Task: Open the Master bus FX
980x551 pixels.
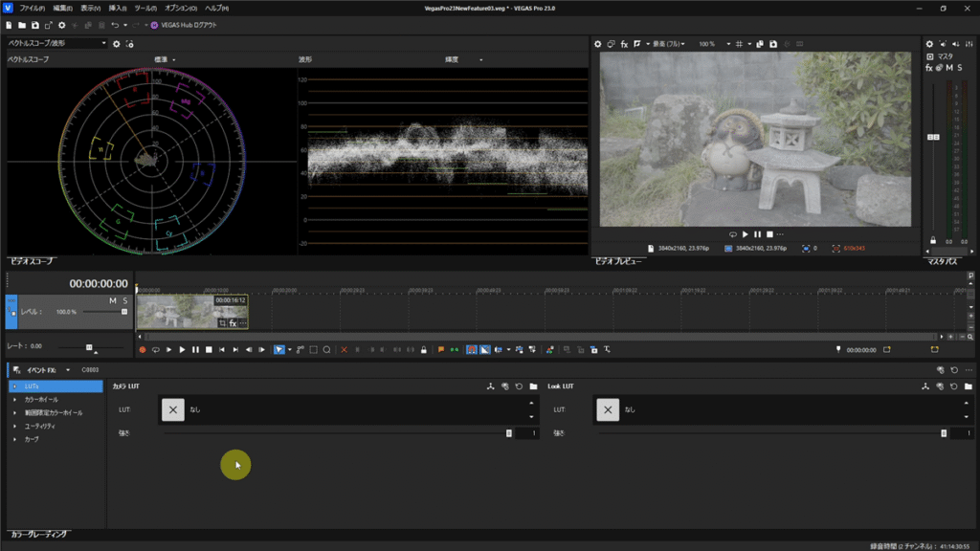Action: 929,68
